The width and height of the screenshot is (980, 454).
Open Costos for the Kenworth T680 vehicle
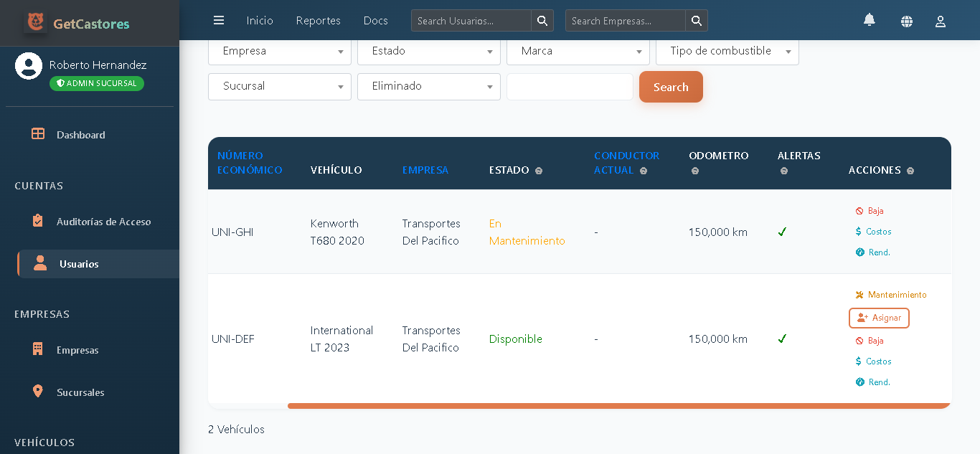(873, 231)
